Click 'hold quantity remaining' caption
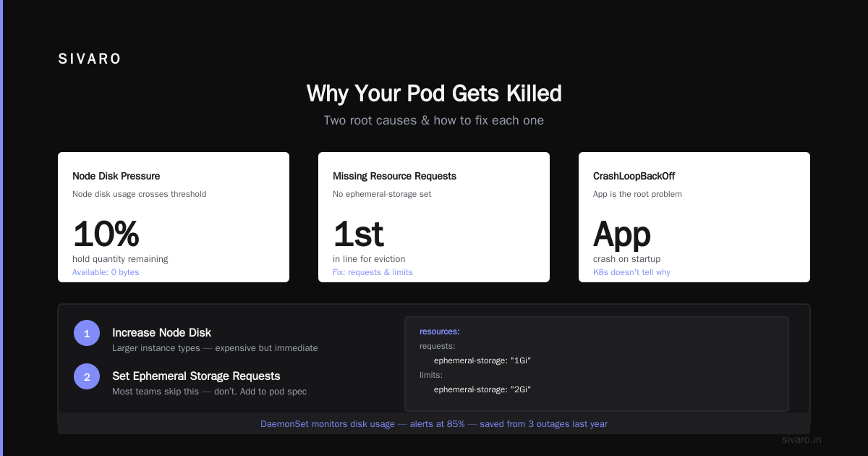This screenshot has width=868, height=456. [120, 259]
